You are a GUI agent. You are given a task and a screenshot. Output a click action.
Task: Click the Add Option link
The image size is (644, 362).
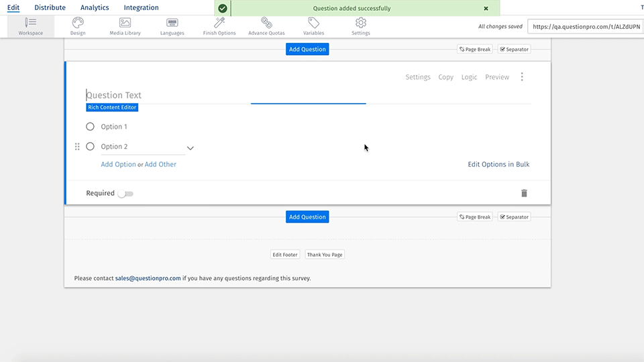click(x=118, y=164)
